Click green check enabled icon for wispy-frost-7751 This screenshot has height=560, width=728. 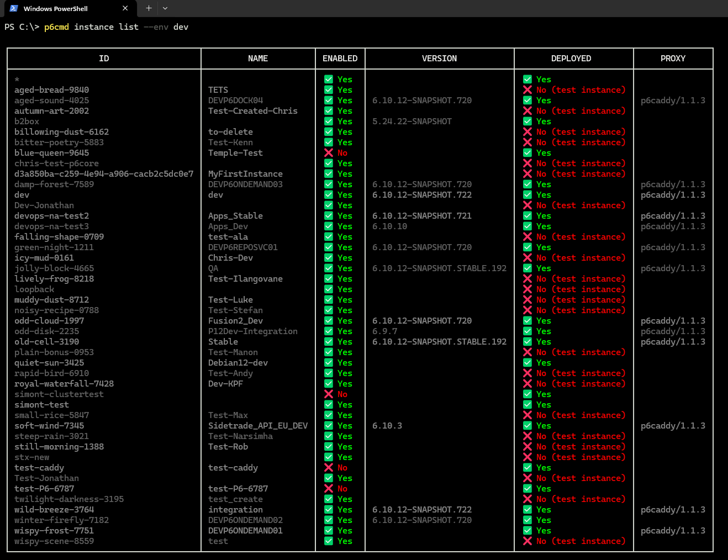[329, 531]
